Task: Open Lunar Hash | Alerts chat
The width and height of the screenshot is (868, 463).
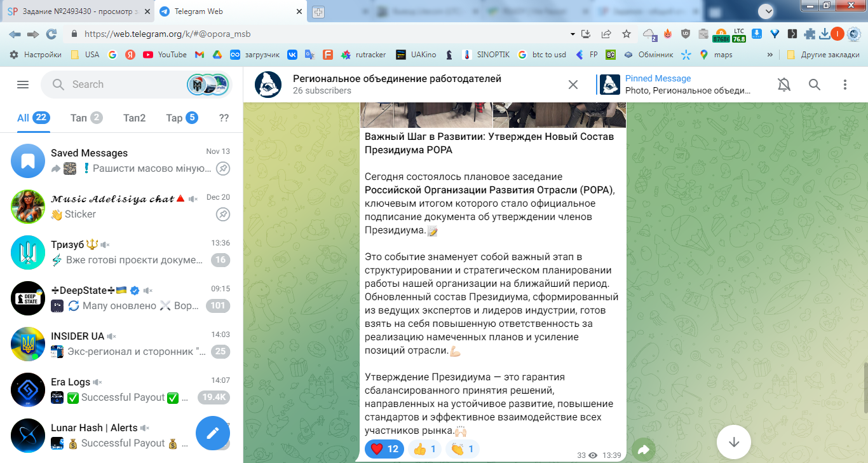Action: pos(121,436)
